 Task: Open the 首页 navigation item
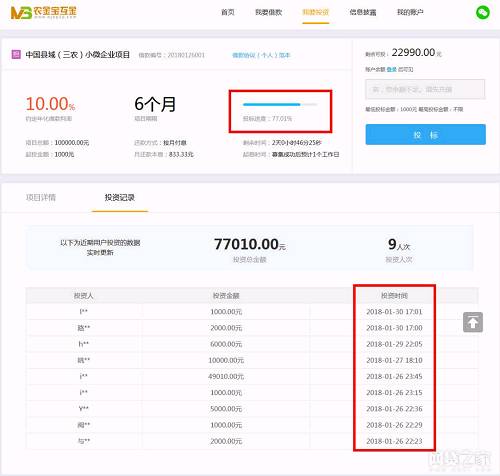coord(228,12)
